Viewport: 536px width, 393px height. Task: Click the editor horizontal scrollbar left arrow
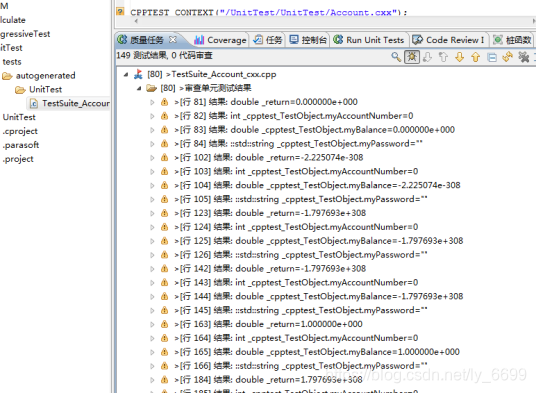136,21
